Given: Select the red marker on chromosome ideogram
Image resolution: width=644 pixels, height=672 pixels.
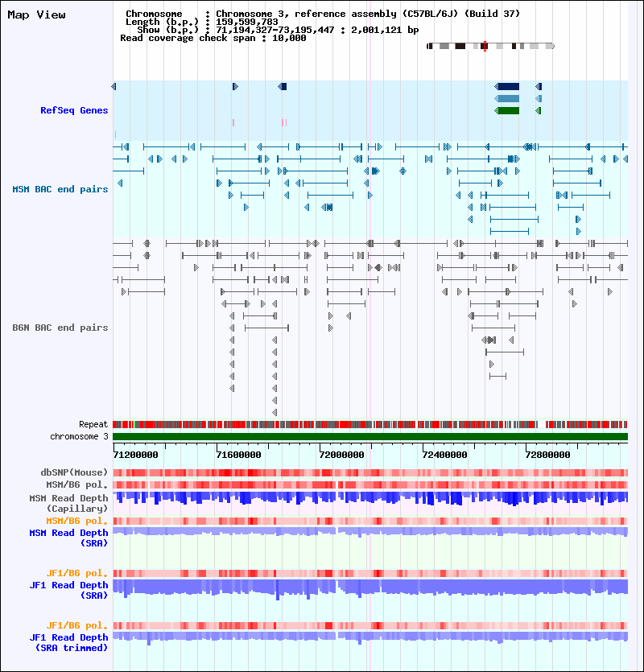Looking at the screenshot, I should [x=485, y=47].
